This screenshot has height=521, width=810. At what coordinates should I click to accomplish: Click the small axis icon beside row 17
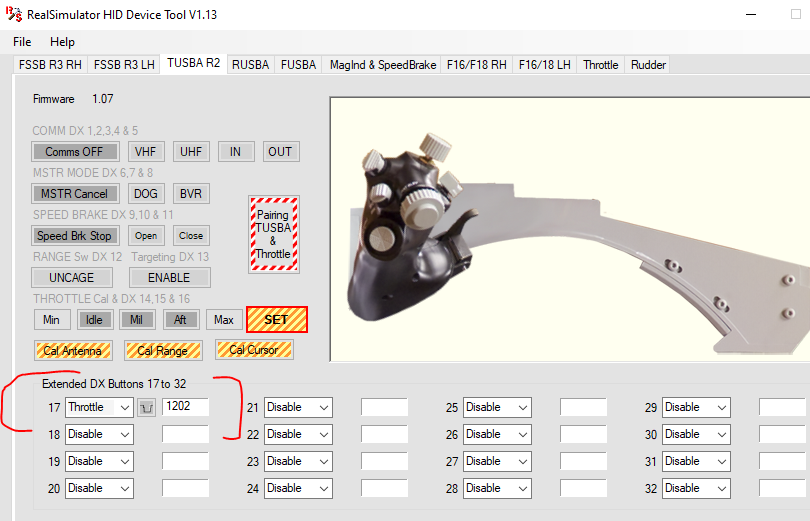click(147, 408)
